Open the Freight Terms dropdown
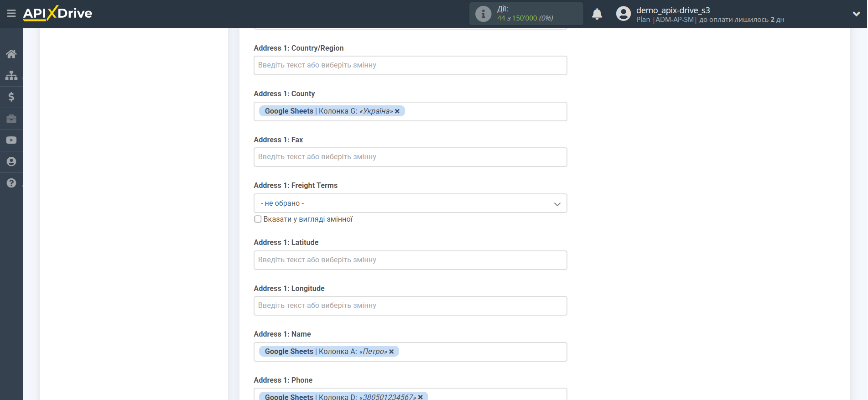Screen dimensions: 868x400 (411, 203)
